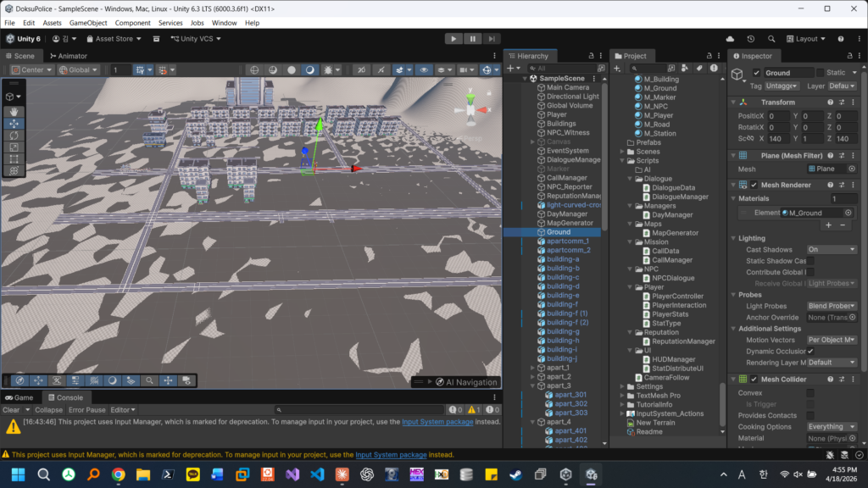Enable Contribute Global Illumination checkbox

pyautogui.click(x=810, y=272)
